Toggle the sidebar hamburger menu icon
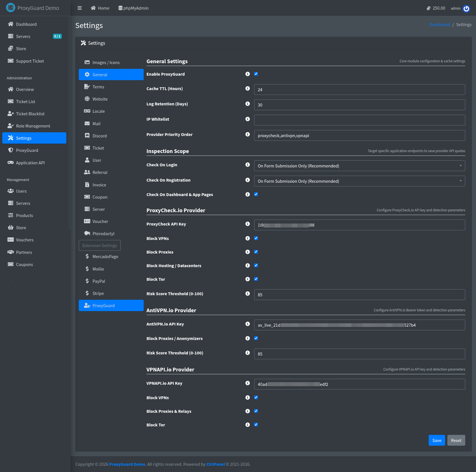 pos(80,8)
